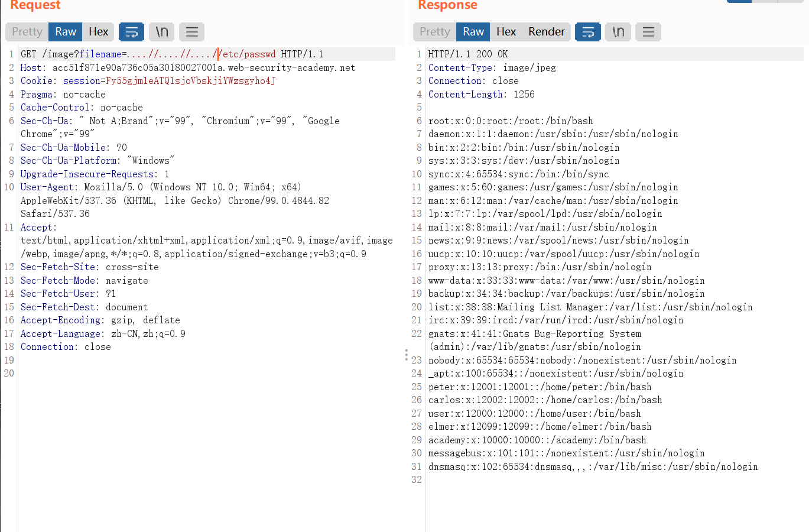Click the peter:x:12001 entry
This screenshot has height=532, width=809.
coord(540,387)
